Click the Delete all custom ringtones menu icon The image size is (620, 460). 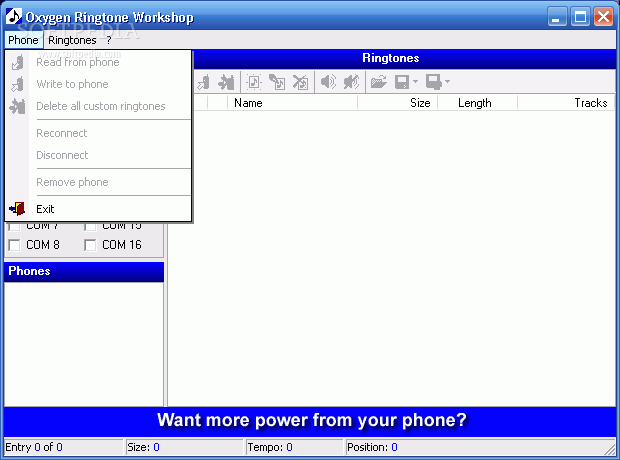tap(17, 106)
